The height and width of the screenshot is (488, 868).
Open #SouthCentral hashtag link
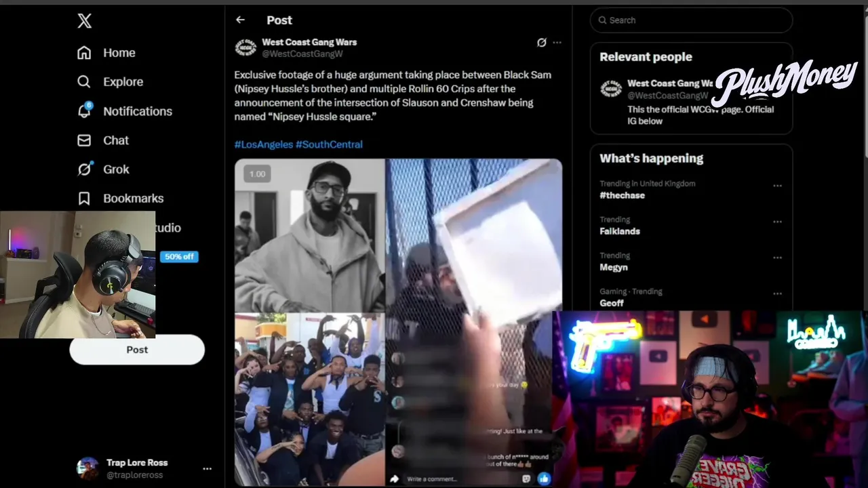point(329,144)
